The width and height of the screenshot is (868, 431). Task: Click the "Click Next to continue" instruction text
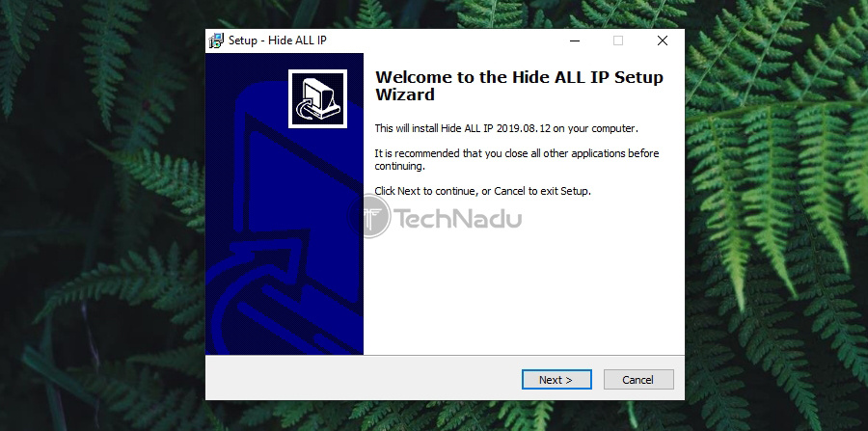click(483, 191)
